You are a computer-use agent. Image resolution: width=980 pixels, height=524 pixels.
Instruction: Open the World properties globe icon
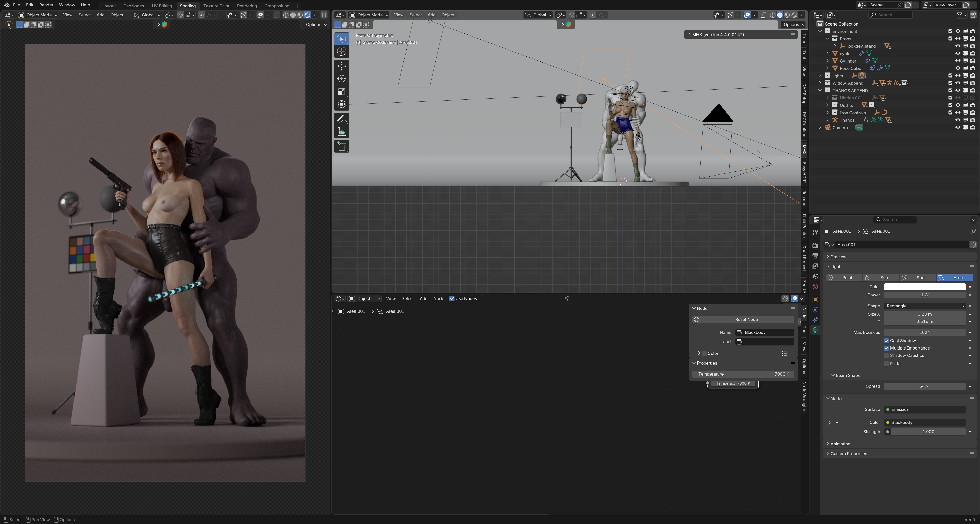coord(815,286)
